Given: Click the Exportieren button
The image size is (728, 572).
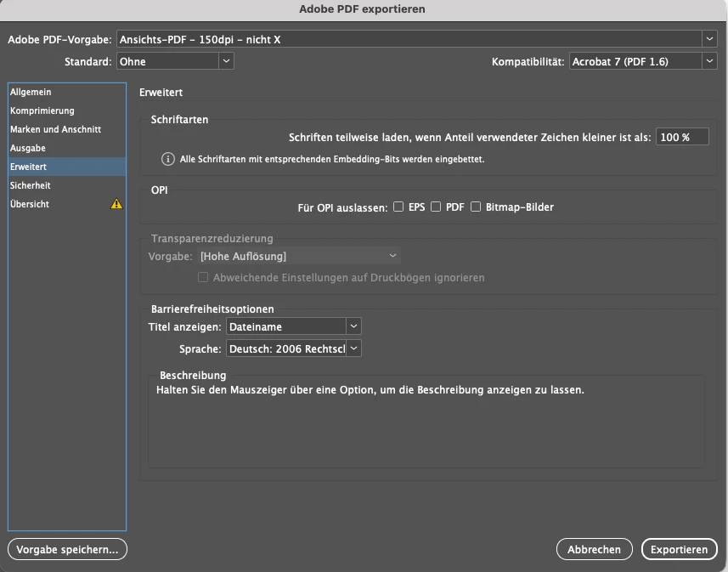Looking at the screenshot, I should click(679, 549).
